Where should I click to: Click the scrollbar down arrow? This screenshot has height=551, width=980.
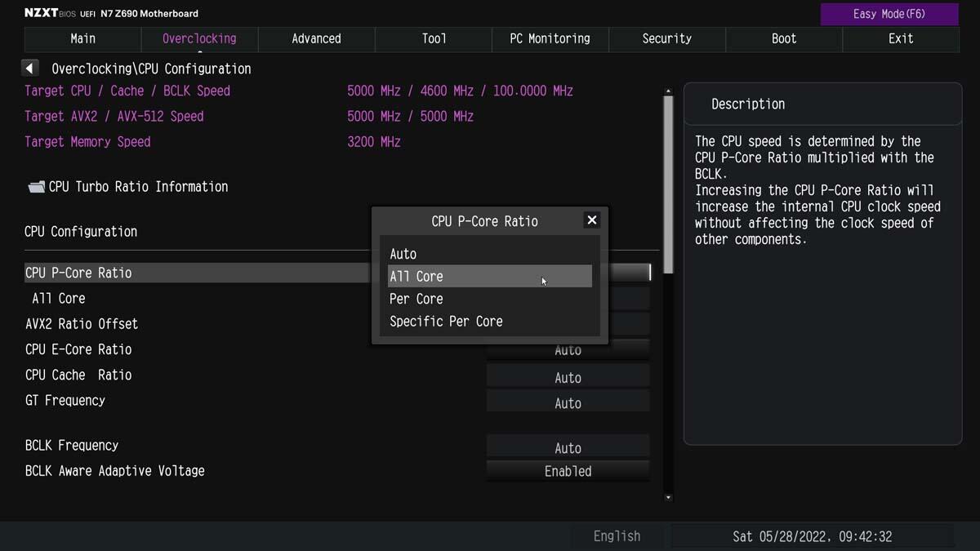(668, 497)
